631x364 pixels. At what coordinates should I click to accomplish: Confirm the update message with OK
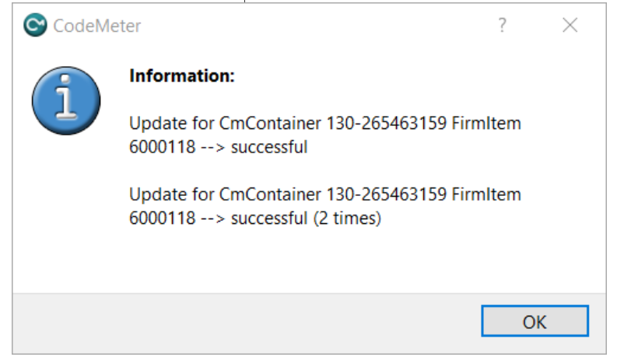tap(535, 321)
